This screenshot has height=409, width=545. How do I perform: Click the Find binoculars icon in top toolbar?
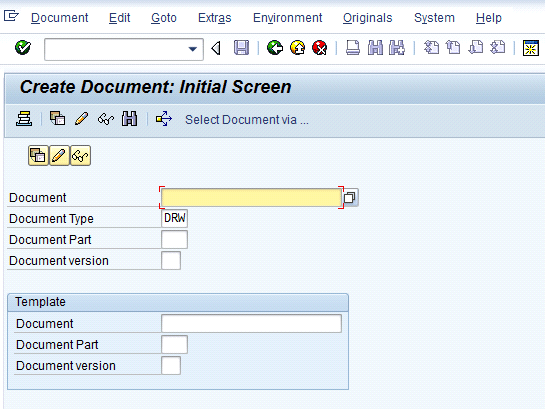pyautogui.click(x=375, y=48)
